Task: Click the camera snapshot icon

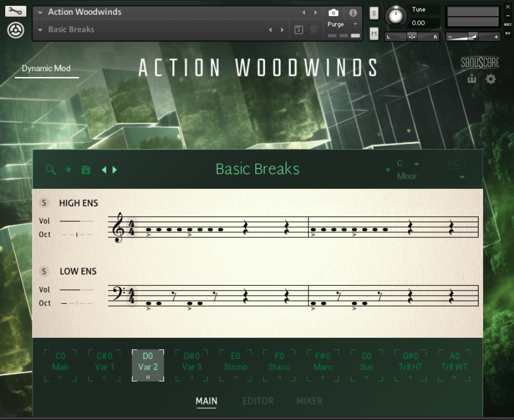Action: pyautogui.click(x=334, y=12)
